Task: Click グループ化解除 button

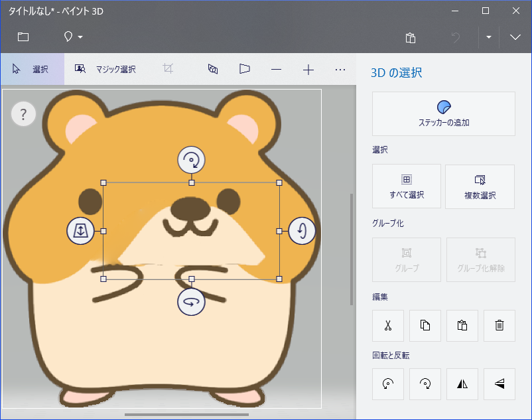Action: point(481,259)
